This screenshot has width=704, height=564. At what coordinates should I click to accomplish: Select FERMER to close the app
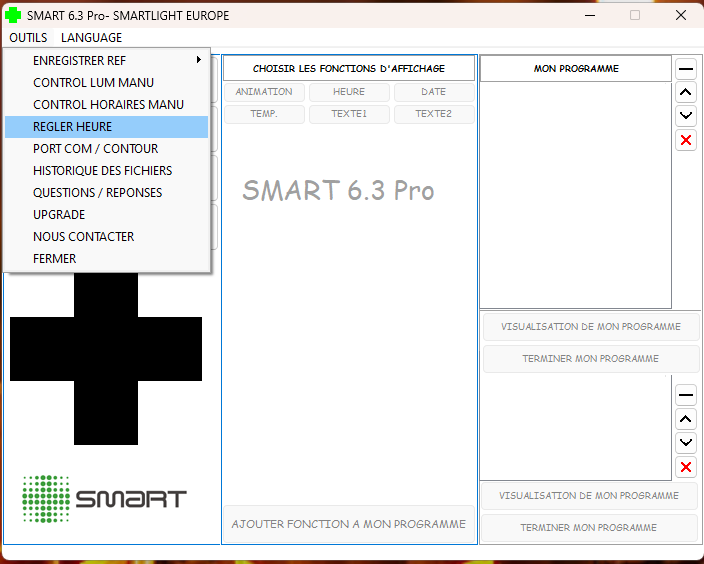click(106, 259)
